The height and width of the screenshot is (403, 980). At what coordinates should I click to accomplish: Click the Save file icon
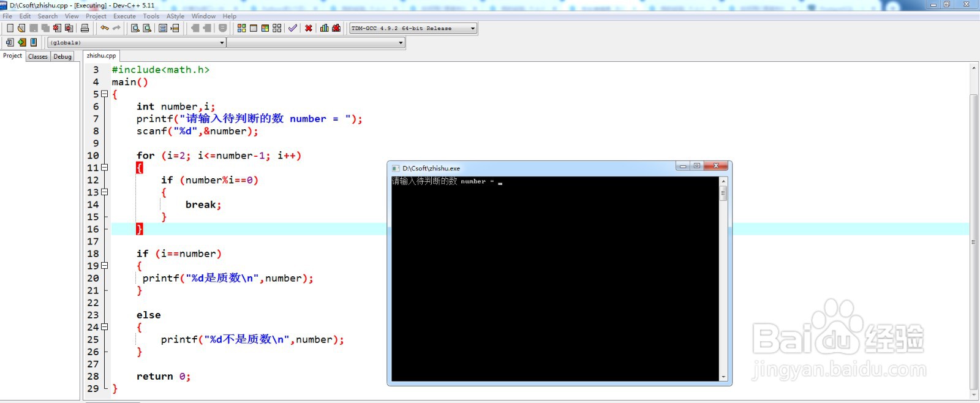click(x=34, y=28)
